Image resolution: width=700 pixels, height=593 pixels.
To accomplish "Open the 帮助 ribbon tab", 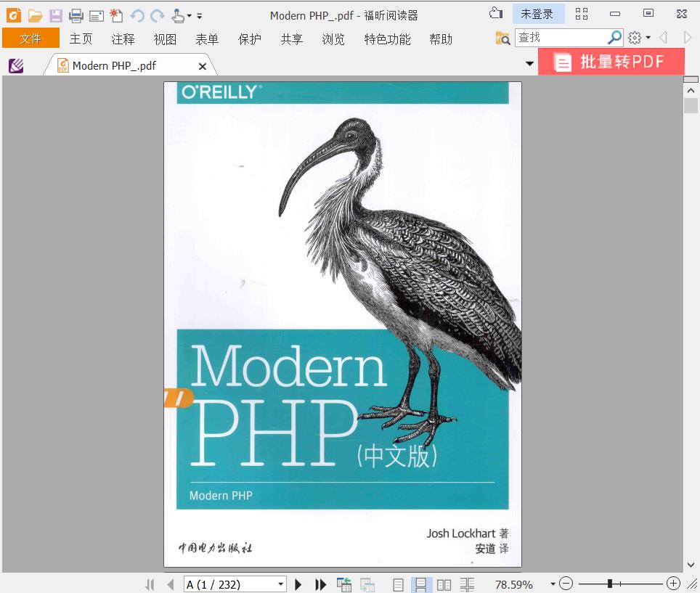I will click(x=441, y=39).
